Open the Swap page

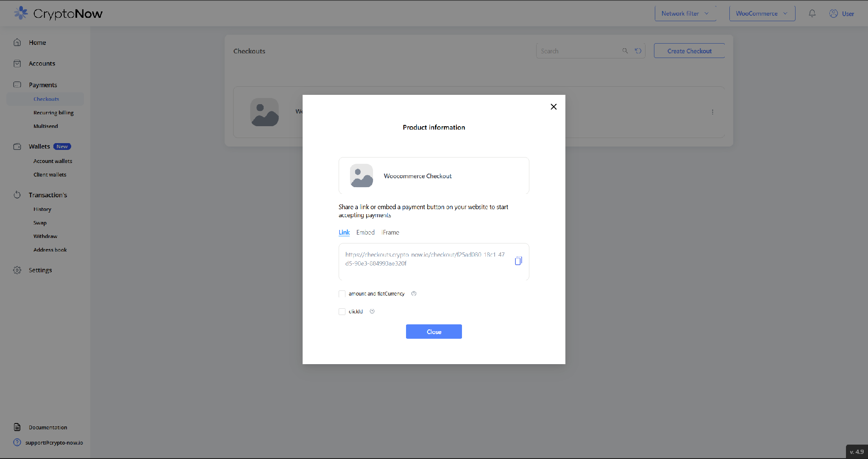click(x=40, y=223)
